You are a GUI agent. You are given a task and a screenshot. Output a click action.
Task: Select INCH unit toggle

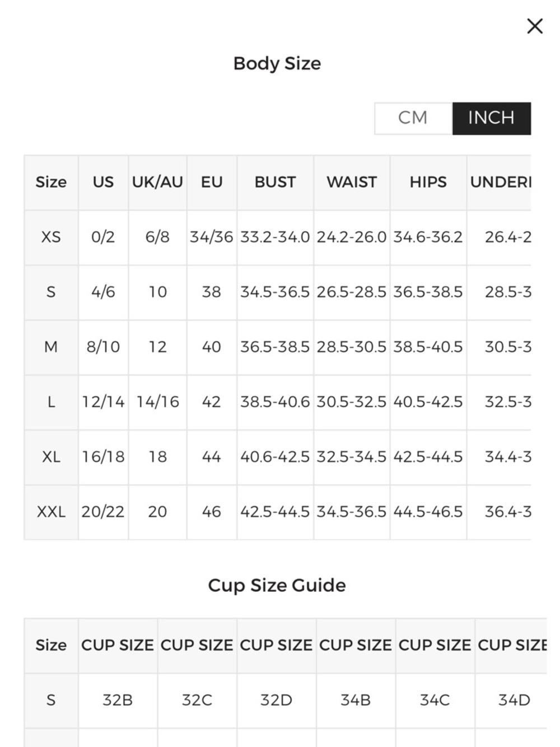tap(492, 118)
